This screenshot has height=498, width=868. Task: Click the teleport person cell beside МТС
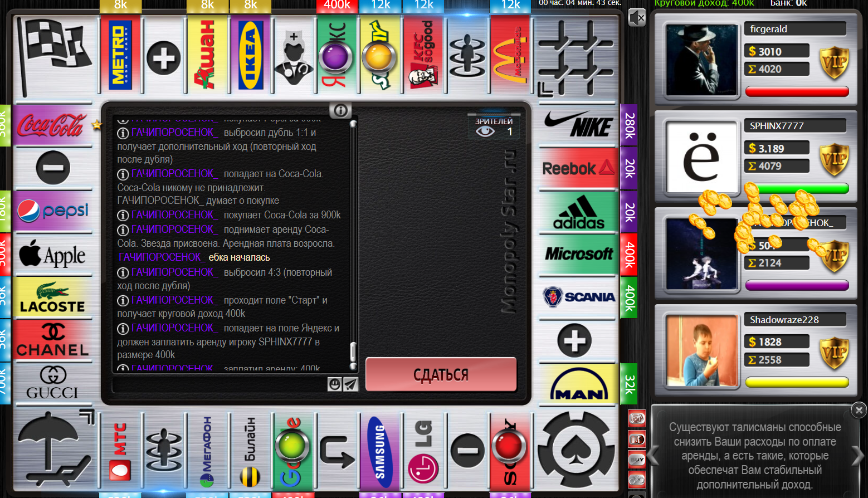point(164,451)
